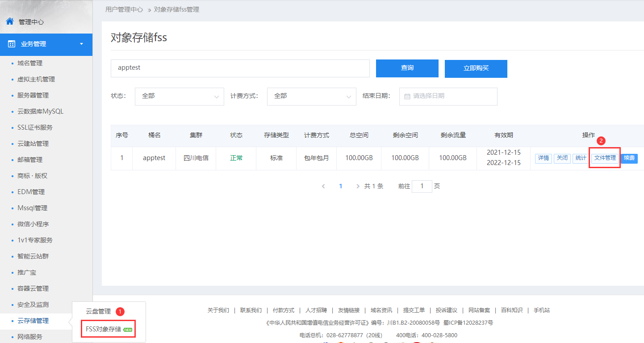Select 云盘管理 in flyout menu
This screenshot has width=644, height=343.
click(98, 311)
